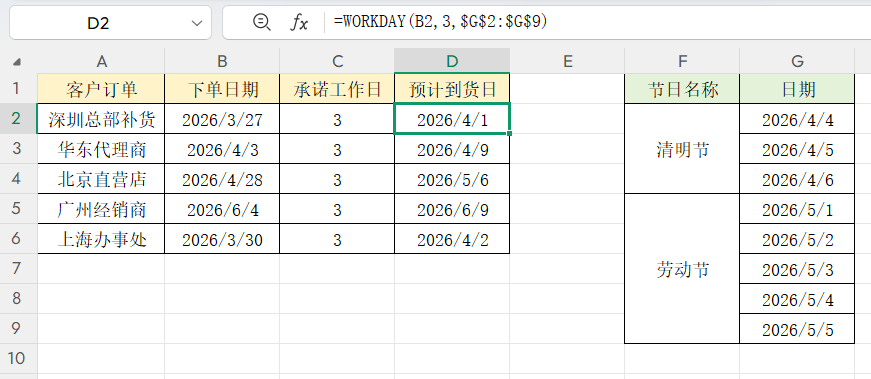The image size is (871, 379).
Task: Select row 2 header
Action: tap(17, 118)
